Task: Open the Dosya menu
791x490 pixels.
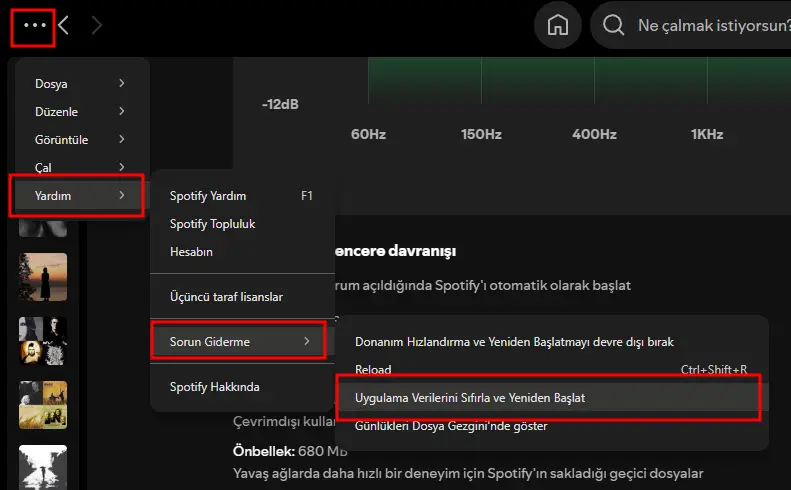Action: 80,84
